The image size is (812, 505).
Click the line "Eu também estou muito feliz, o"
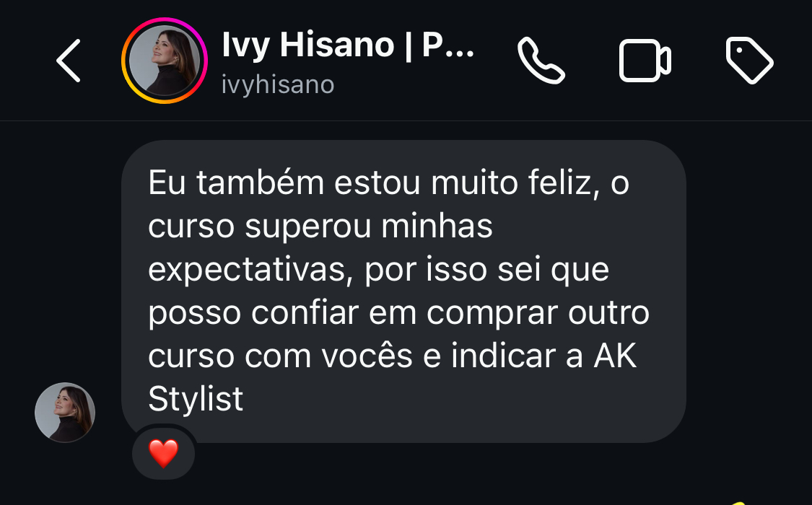pyautogui.click(x=388, y=183)
